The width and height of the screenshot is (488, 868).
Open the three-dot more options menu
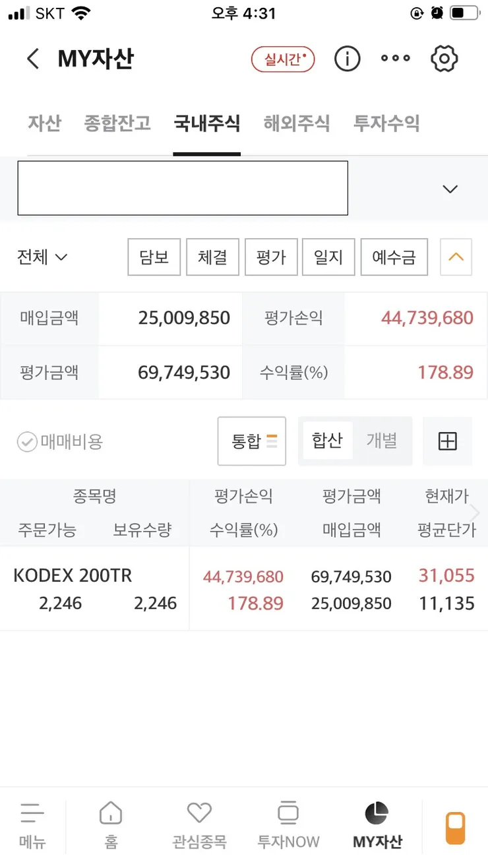pyautogui.click(x=396, y=59)
